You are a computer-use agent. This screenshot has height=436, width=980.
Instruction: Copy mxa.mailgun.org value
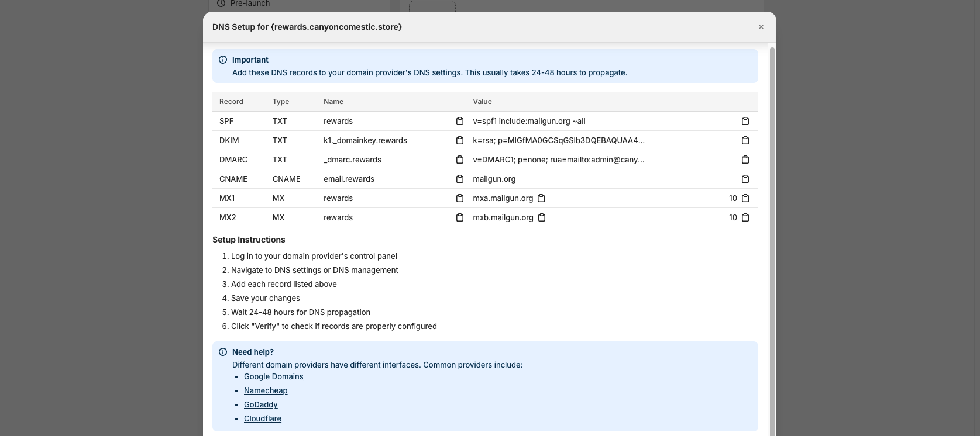click(x=541, y=198)
